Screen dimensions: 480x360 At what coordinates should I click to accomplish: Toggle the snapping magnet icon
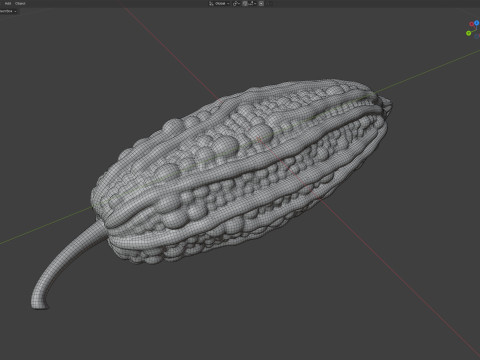pyautogui.click(x=245, y=4)
